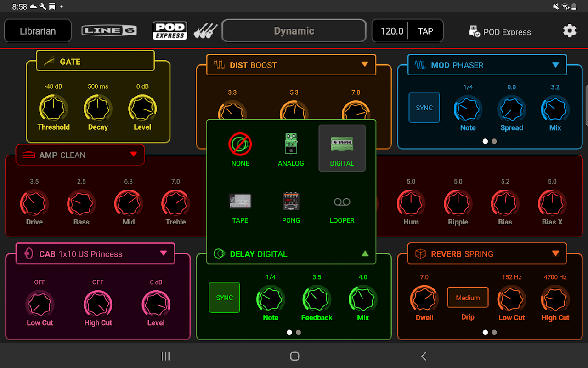Open the Librarian

38,31
